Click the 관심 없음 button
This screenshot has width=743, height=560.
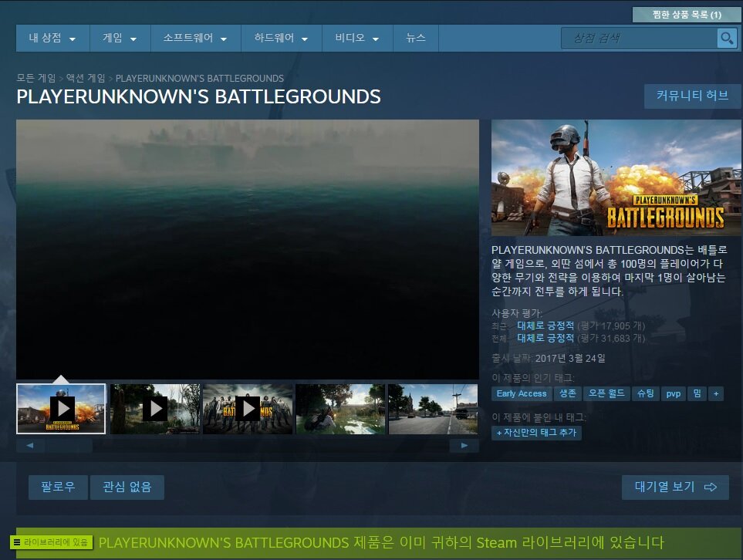click(x=127, y=487)
